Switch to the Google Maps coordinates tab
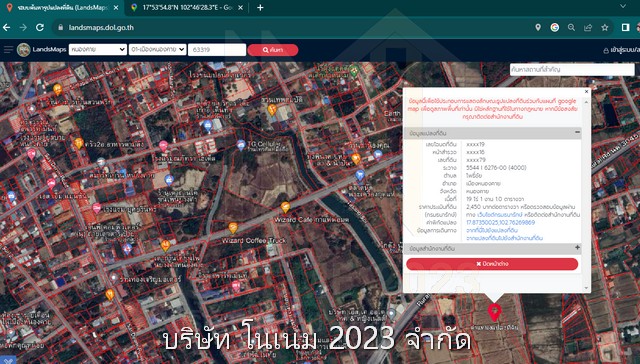The height and width of the screenshot is (364, 640). 186,8
